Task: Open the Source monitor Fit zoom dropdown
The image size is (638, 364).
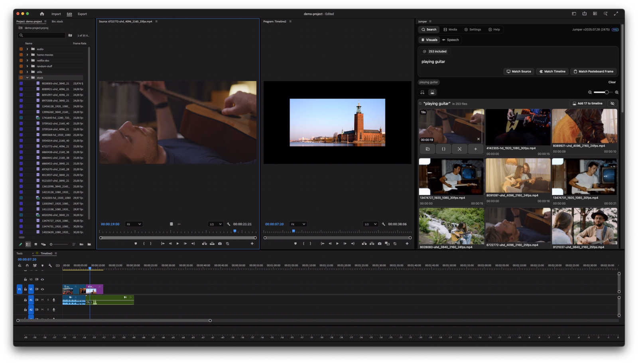Action: coord(134,224)
